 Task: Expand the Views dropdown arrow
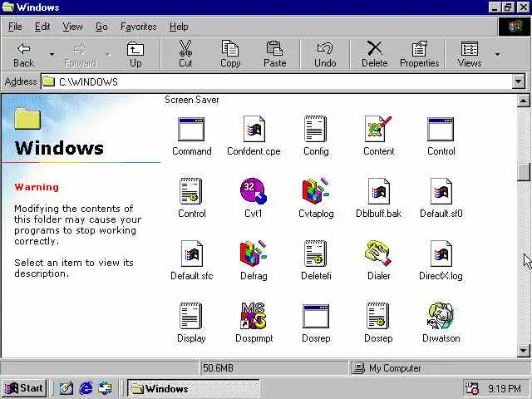click(x=497, y=54)
